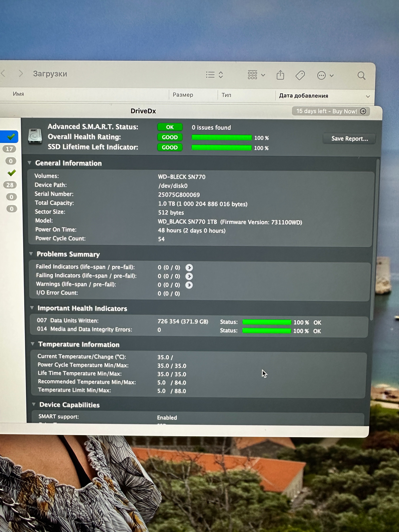The width and height of the screenshot is (399, 532).
Task: Collapse the Important Health Indicators section
Action: (x=32, y=308)
